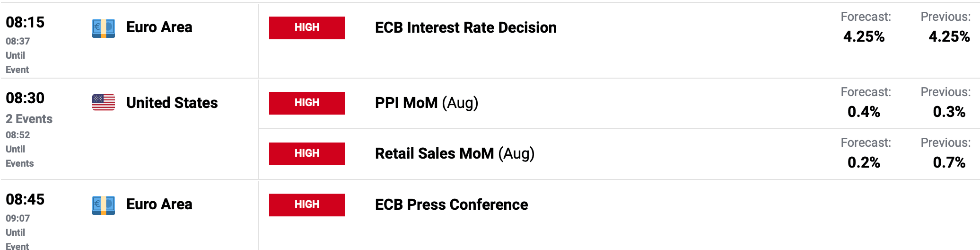Open the PPI MoM (Aug) event
This screenshot has height=250, width=980.
(x=426, y=103)
